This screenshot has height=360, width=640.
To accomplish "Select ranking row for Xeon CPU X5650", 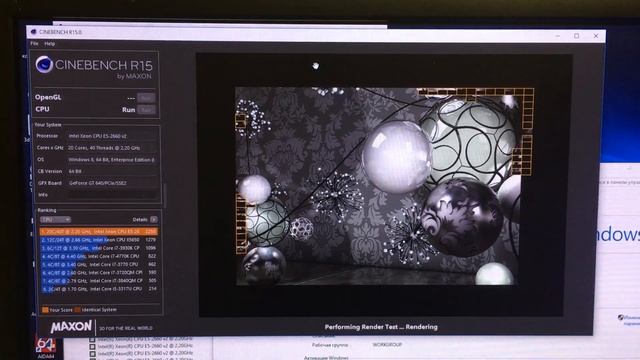I will pos(98,240).
